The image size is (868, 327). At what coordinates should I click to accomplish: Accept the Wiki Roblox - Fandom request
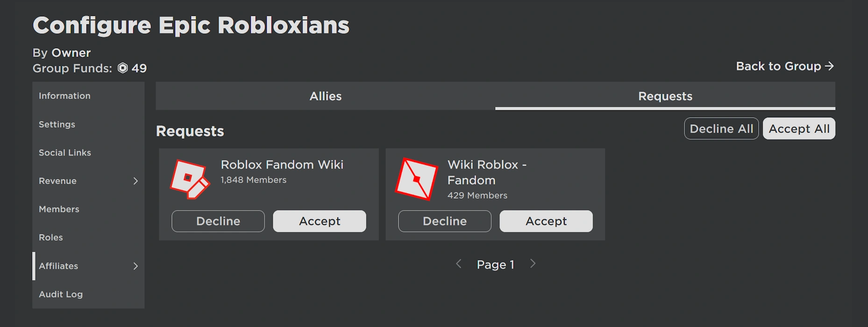coord(546,221)
